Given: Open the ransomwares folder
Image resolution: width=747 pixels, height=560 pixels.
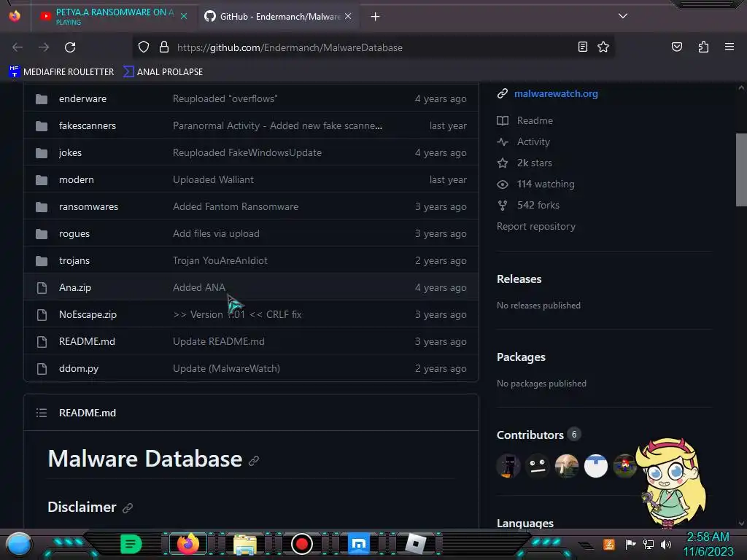Looking at the screenshot, I should click(x=88, y=206).
